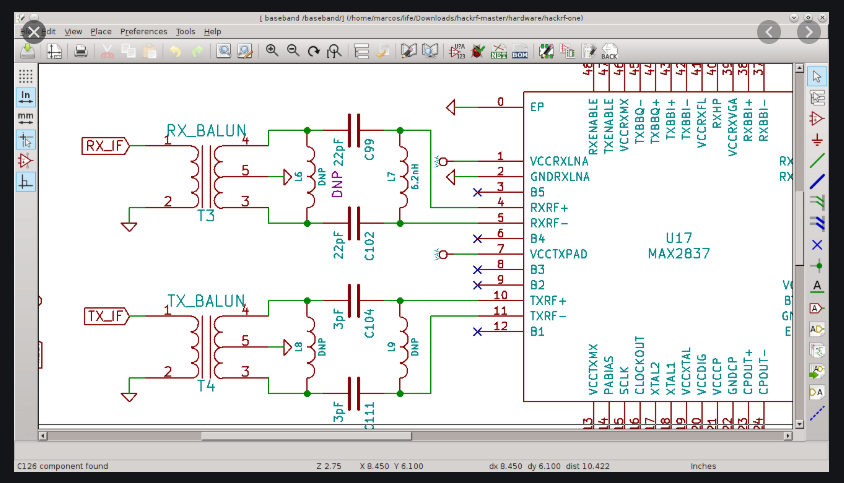Switch units to millimeters
844x483 pixels.
pyautogui.click(x=25, y=118)
